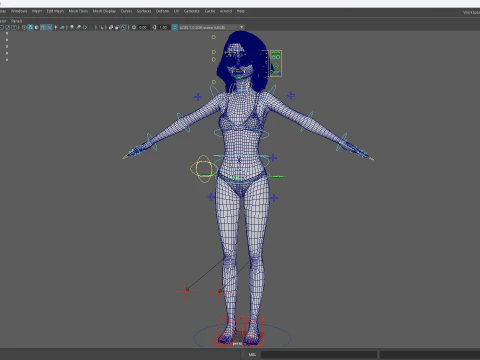Open the Mesh Display menu
Image resolution: width=480 pixels, height=360 pixels.
pyautogui.click(x=104, y=11)
